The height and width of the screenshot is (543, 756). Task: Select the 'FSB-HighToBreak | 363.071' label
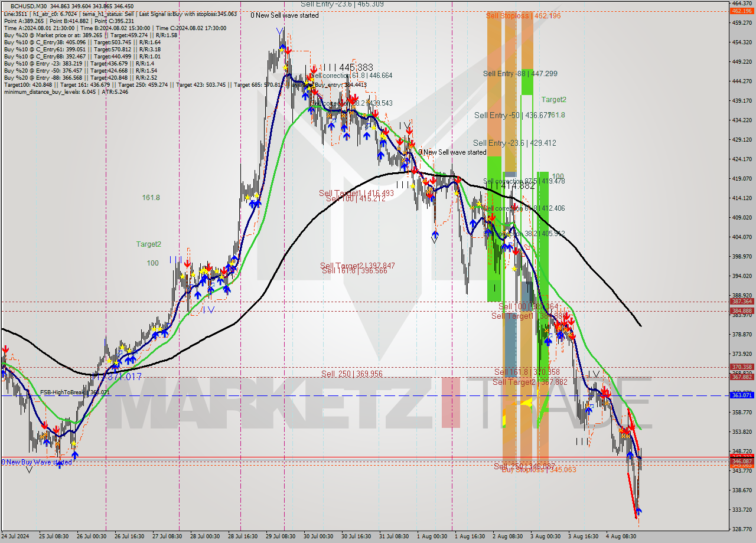(75, 392)
